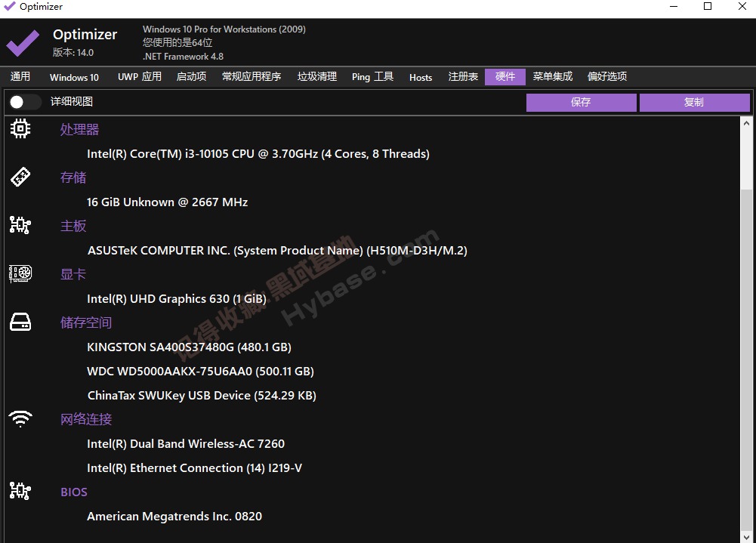Viewport: 756px width, 543px height.
Task: Click the 网络连接 heading
Action: [86, 419]
